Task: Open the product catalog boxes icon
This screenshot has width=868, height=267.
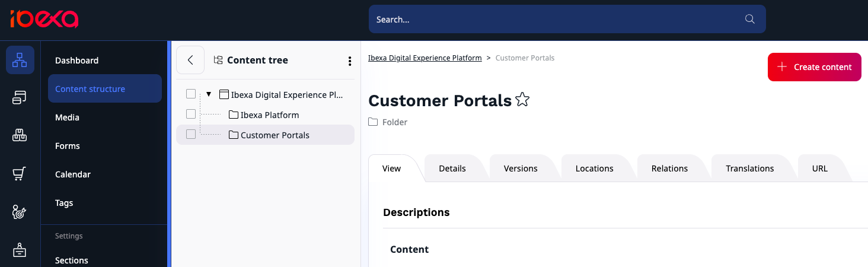Action: [x=20, y=136]
